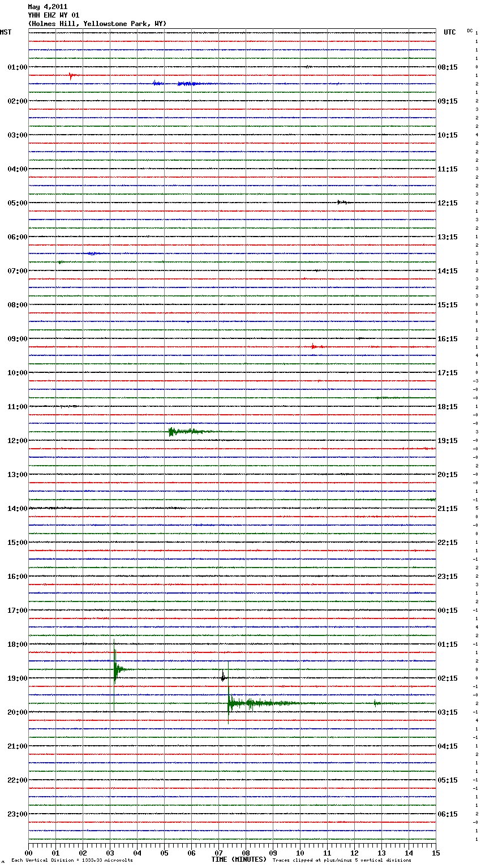Viewport: 481px width, 868px height.
Task: Click the date label May 4,2011
Action: (x=48, y=7)
